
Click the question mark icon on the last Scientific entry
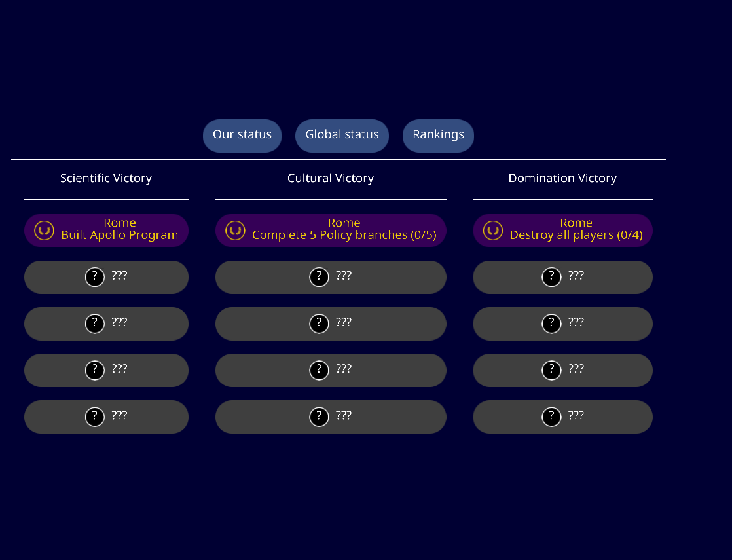click(x=94, y=416)
